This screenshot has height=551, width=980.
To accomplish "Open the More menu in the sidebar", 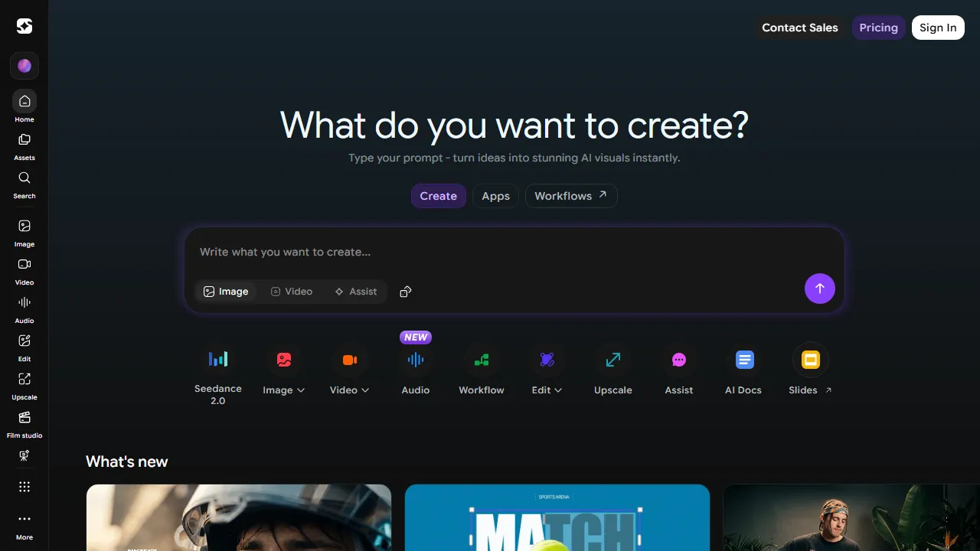I will (24, 526).
